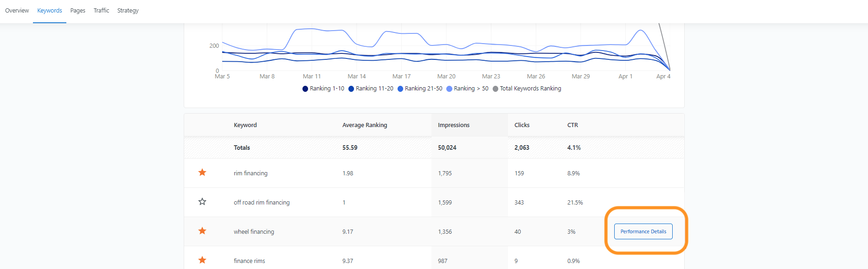The width and height of the screenshot is (868, 269).
Task: Click CTR value 0.9% for finance rims
Action: (x=573, y=261)
